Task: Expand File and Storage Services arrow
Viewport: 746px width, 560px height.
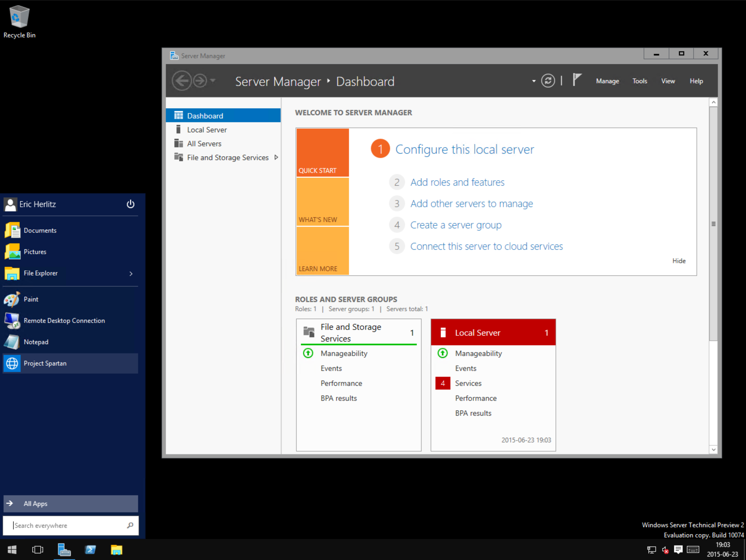Action: pos(276,157)
